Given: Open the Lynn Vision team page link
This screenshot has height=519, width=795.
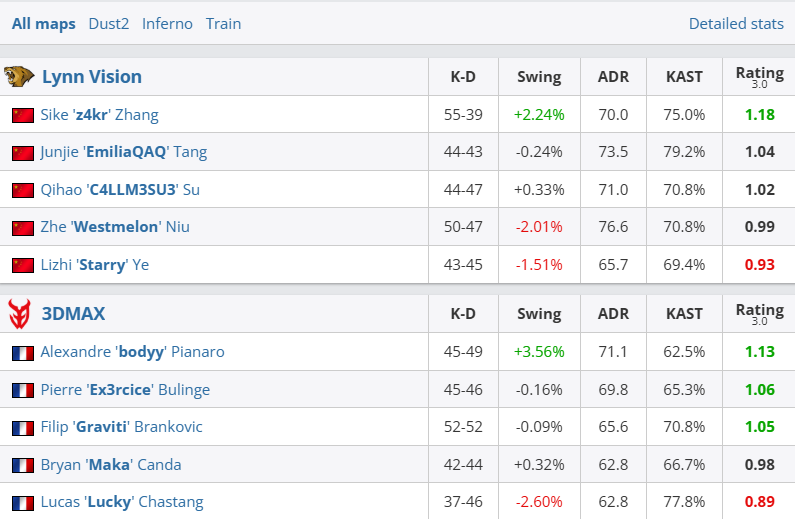Looking at the screenshot, I should [91, 76].
